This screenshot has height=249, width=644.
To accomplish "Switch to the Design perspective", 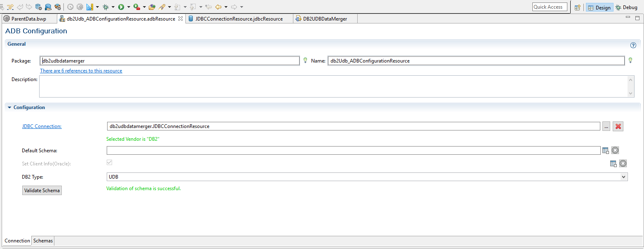I will (600, 7).
